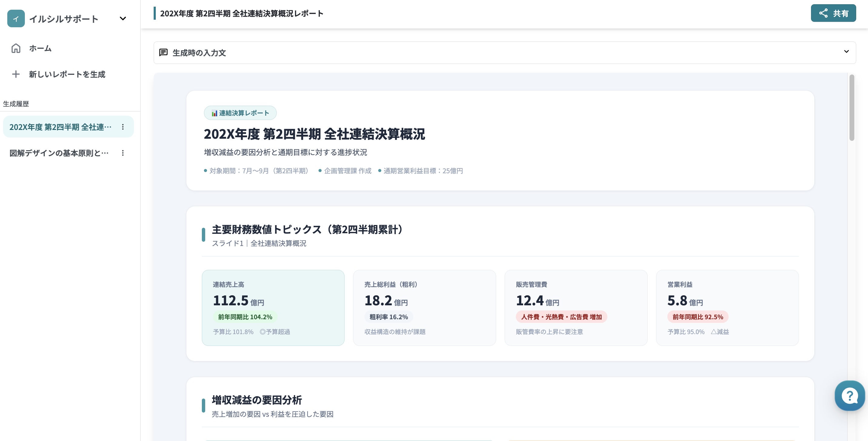Select the 販売管理費 12.4億円 card

coord(576,308)
